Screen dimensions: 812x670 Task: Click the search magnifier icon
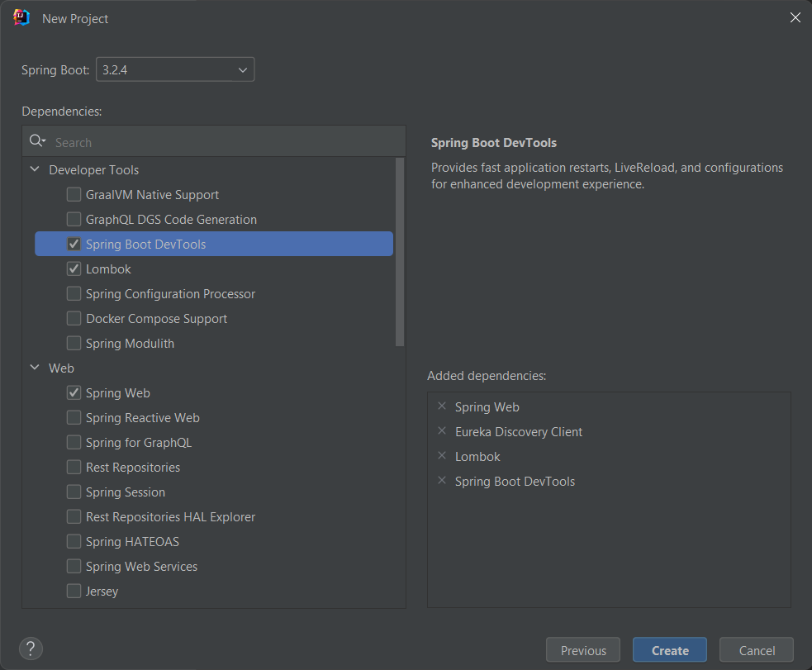click(37, 140)
